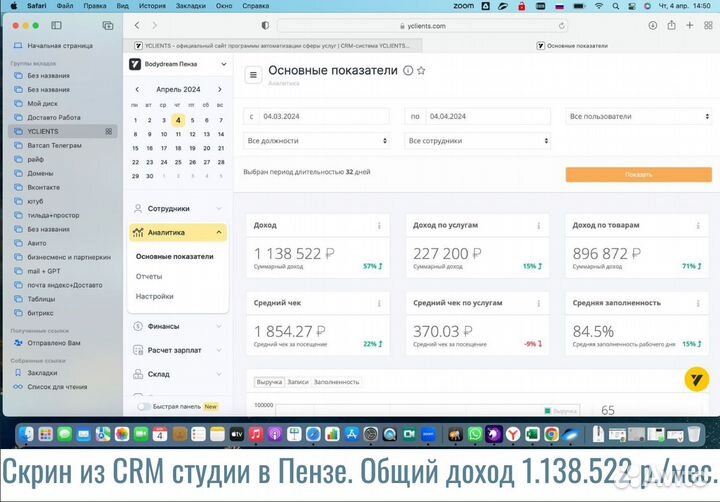Open the Все должности dropdown
Screen dimensions: 720x502
click(x=316, y=141)
